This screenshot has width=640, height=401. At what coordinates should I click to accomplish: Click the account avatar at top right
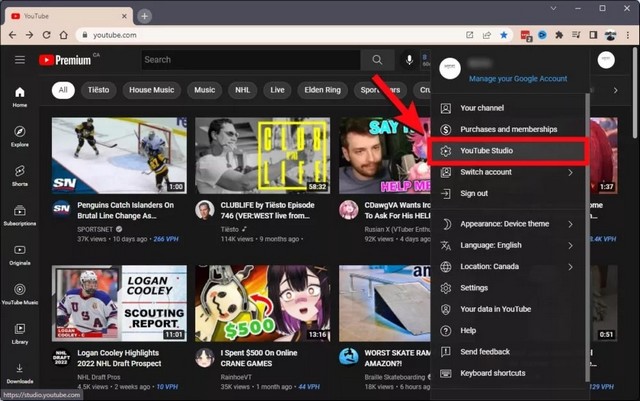pos(606,60)
